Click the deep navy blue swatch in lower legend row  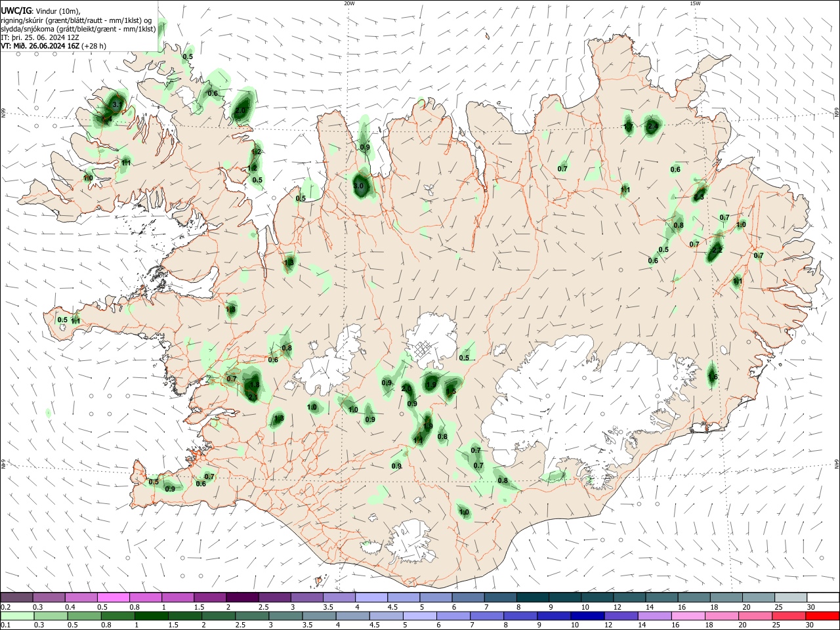click(x=586, y=616)
